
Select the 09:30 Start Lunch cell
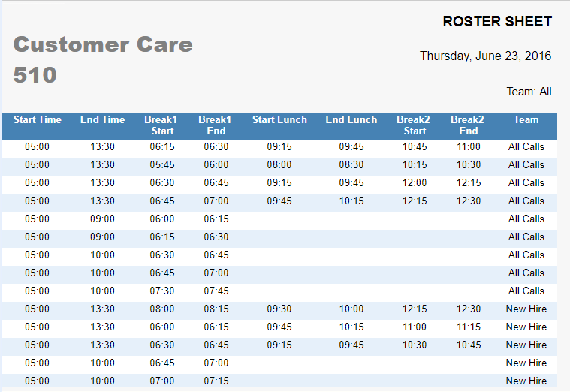[x=279, y=309]
